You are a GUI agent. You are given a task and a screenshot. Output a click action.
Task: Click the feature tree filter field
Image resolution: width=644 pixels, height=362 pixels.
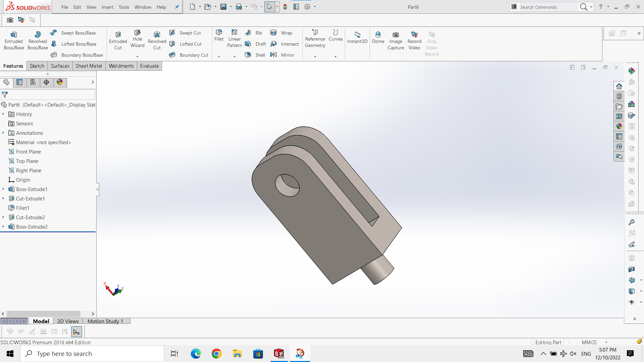[48, 95]
